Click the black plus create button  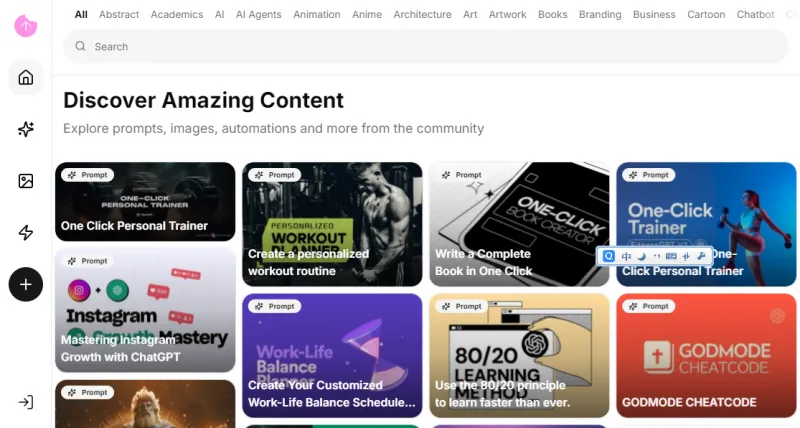tap(26, 285)
